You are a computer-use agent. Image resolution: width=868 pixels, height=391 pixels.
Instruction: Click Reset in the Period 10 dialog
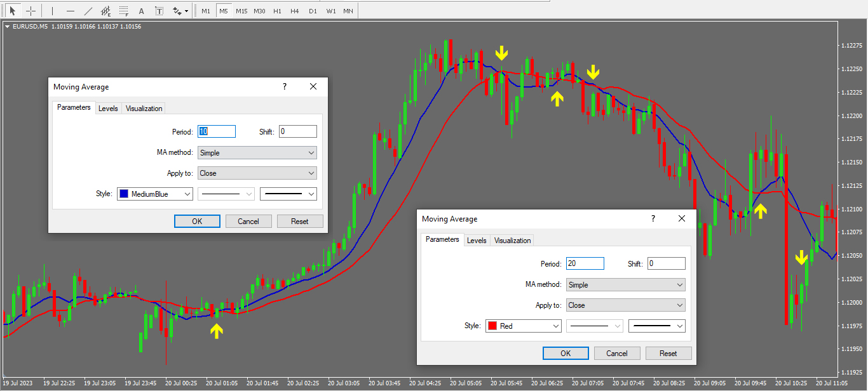pos(299,222)
